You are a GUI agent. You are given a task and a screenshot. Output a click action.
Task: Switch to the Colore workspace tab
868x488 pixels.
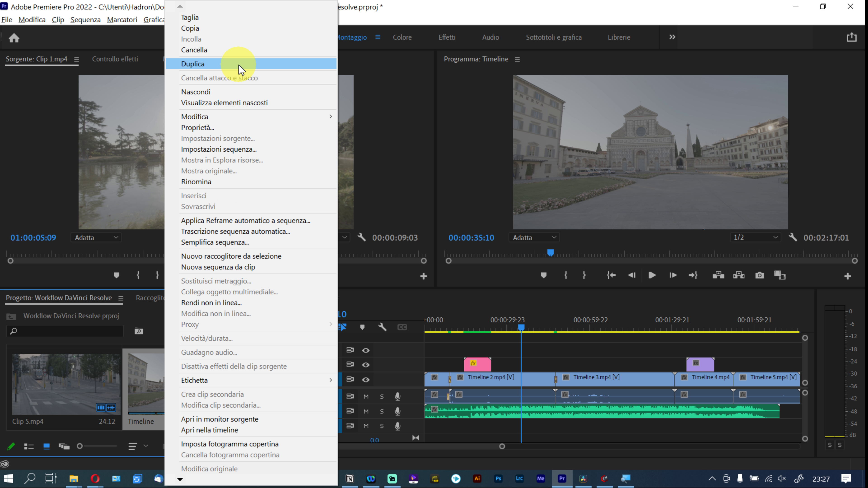point(402,37)
